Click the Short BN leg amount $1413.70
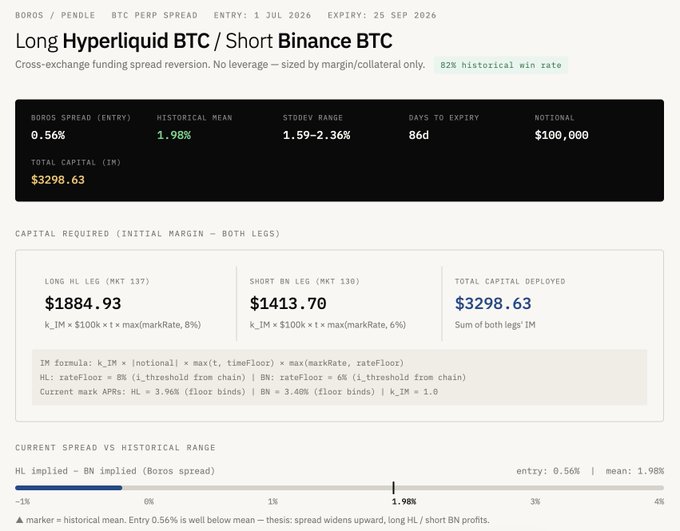The image size is (680, 531). [288, 303]
